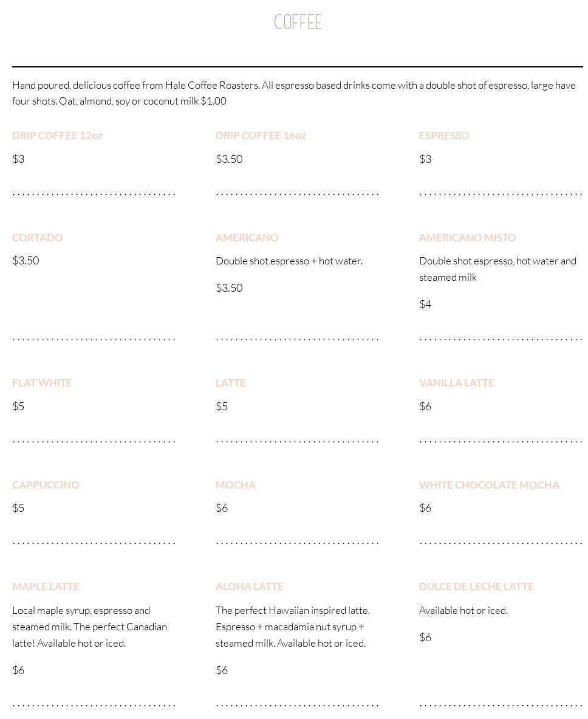Image resolution: width=588 pixels, height=719 pixels.
Task: Choose the Cappuccino item heading
Action: 46,485
